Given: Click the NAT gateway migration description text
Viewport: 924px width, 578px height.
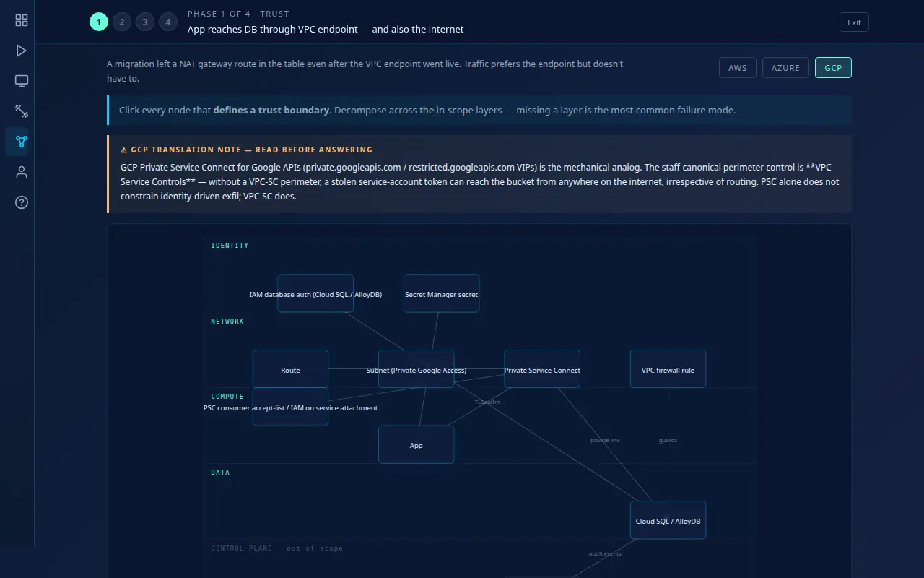Looking at the screenshot, I should (365, 71).
